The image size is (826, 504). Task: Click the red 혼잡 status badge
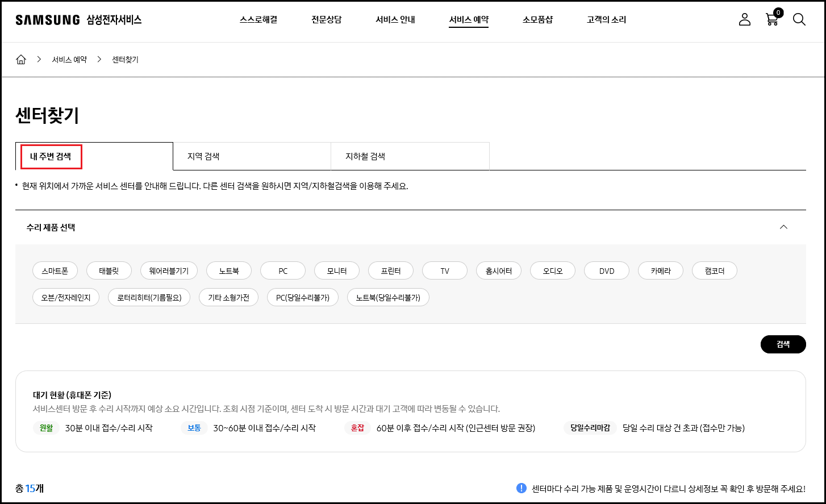tap(357, 428)
